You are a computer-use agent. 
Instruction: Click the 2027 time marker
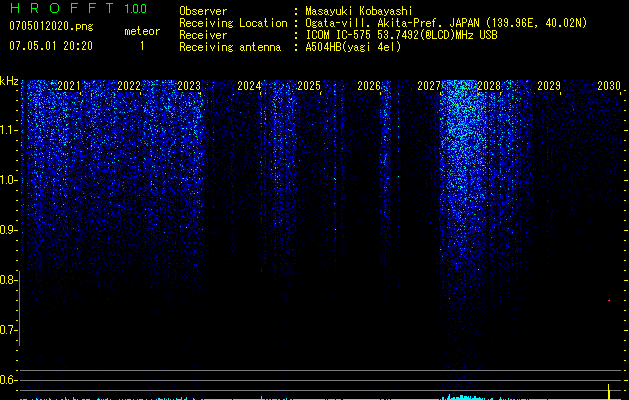(x=429, y=85)
